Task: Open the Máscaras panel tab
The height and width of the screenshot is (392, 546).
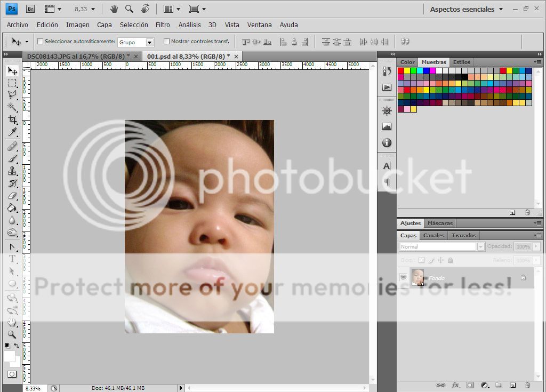Action: pos(440,223)
